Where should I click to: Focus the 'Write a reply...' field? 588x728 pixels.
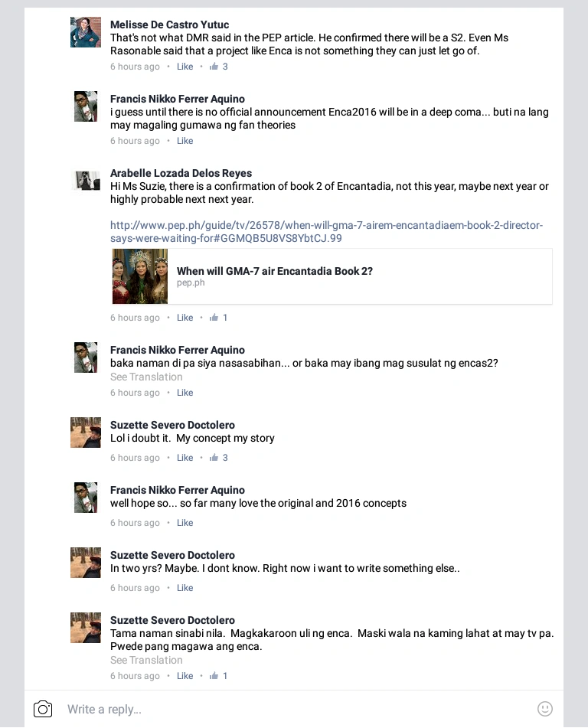pyautogui.click(x=297, y=709)
